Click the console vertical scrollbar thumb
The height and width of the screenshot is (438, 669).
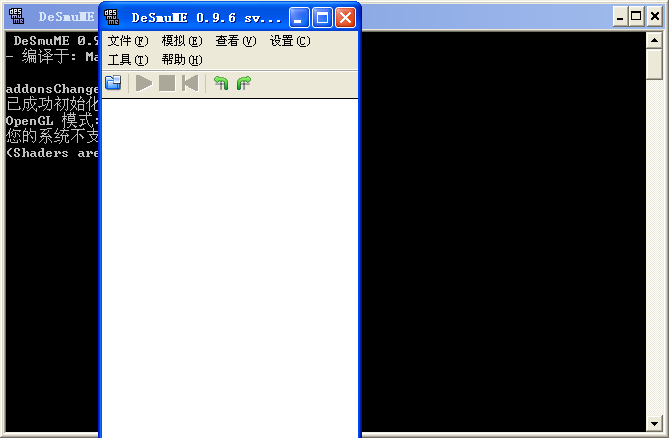coord(654,64)
